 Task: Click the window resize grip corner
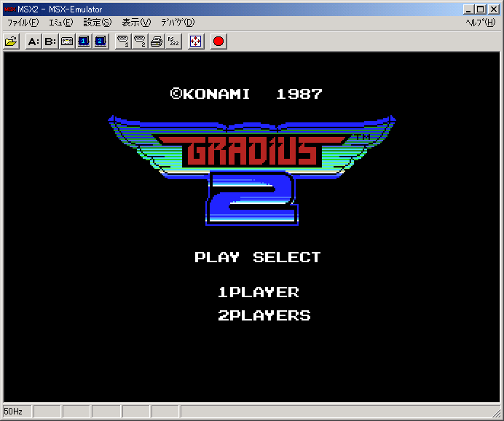496,413
